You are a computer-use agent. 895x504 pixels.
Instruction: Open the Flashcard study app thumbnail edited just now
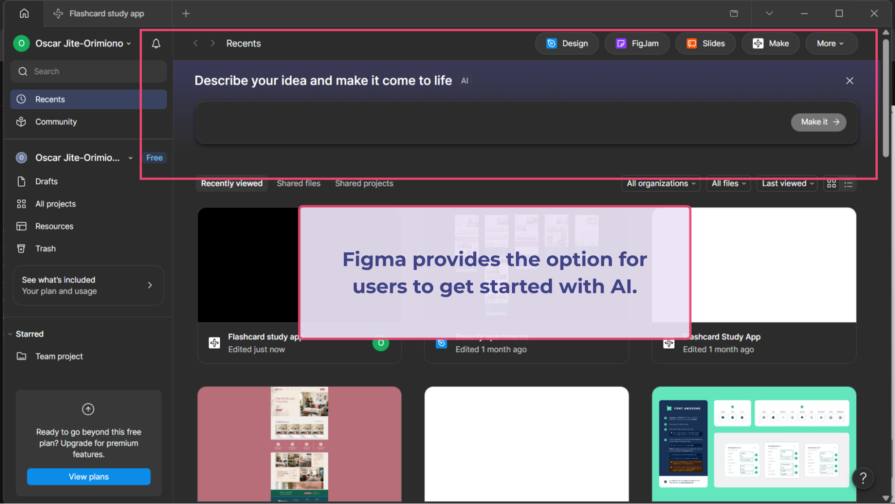248,265
